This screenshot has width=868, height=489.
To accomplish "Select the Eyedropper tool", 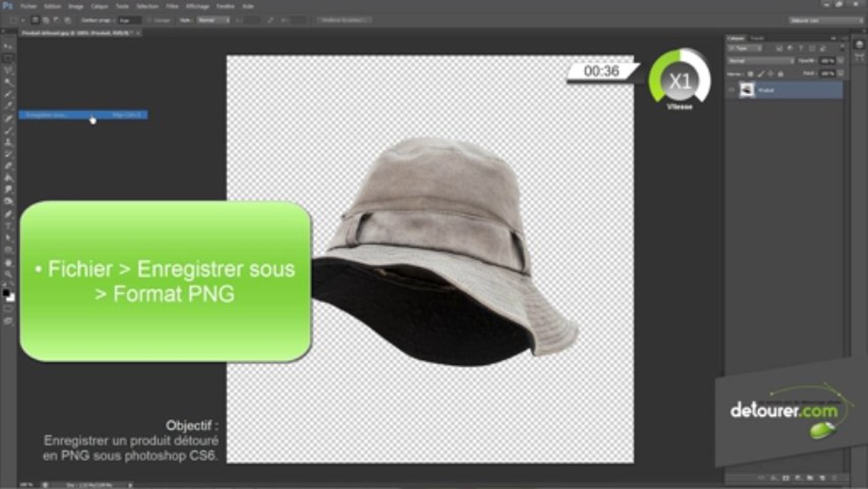I will click(x=9, y=105).
